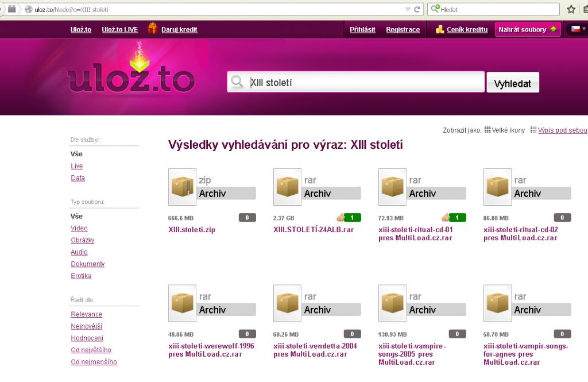Image resolution: width=588 pixels, height=382 pixels.
Task: Click thumbs-up rating on XIII.STOLETÍ-24ALB.rar
Action: pyautogui.click(x=349, y=218)
